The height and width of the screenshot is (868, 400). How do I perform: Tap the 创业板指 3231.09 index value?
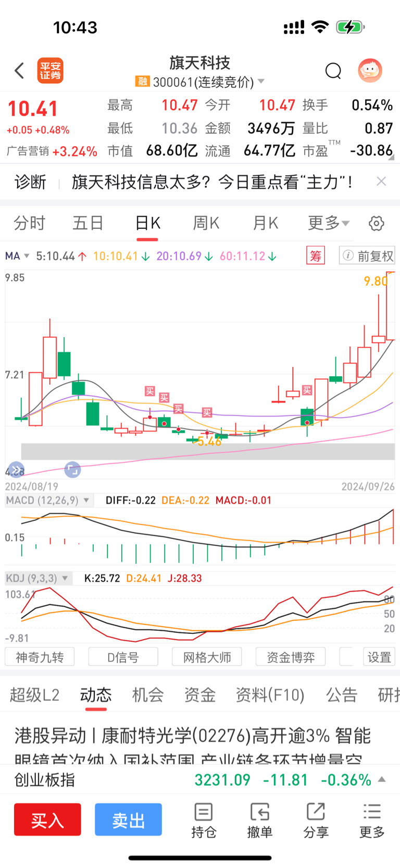tap(222, 780)
